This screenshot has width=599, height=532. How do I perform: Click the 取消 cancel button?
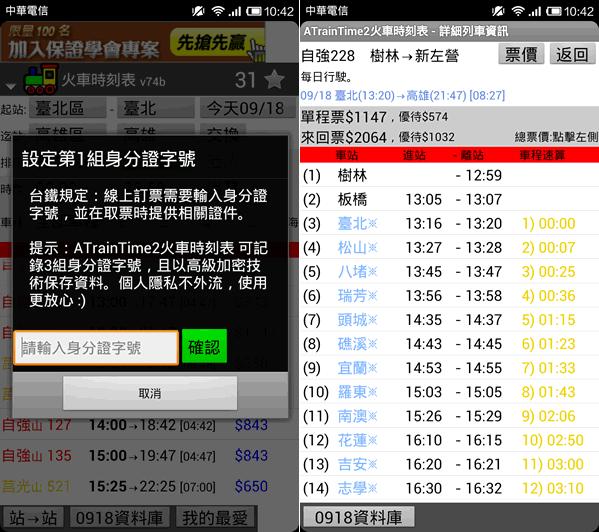coord(150,393)
